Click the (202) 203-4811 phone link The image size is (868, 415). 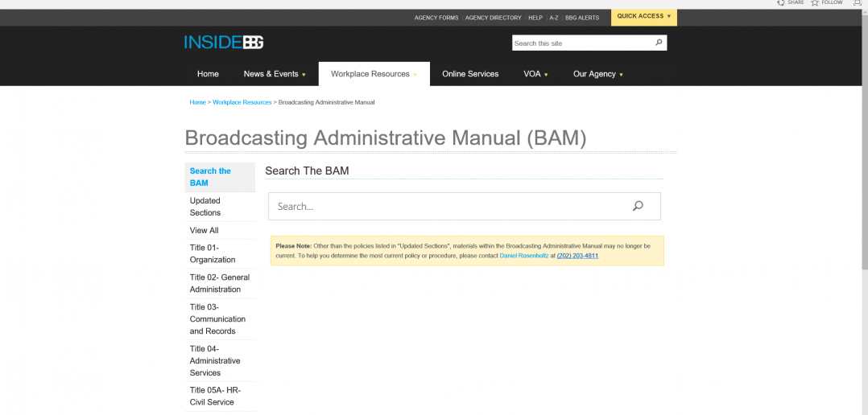577,257
